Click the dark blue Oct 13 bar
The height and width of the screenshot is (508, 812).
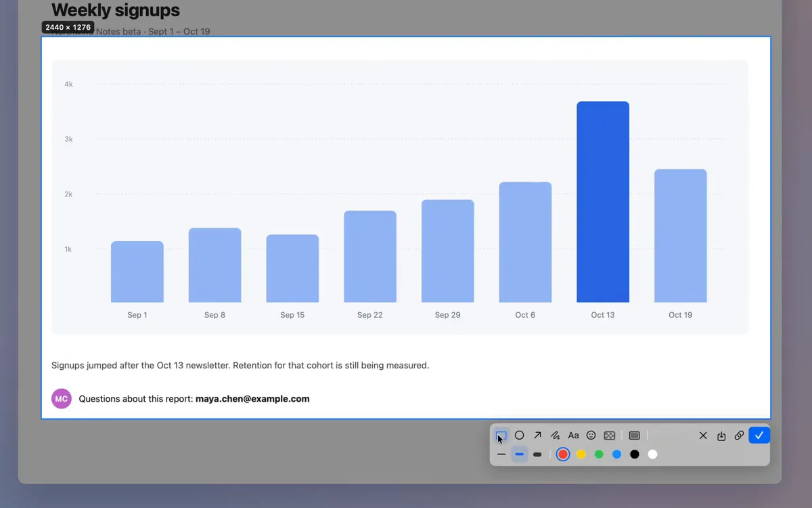(603, 202)
